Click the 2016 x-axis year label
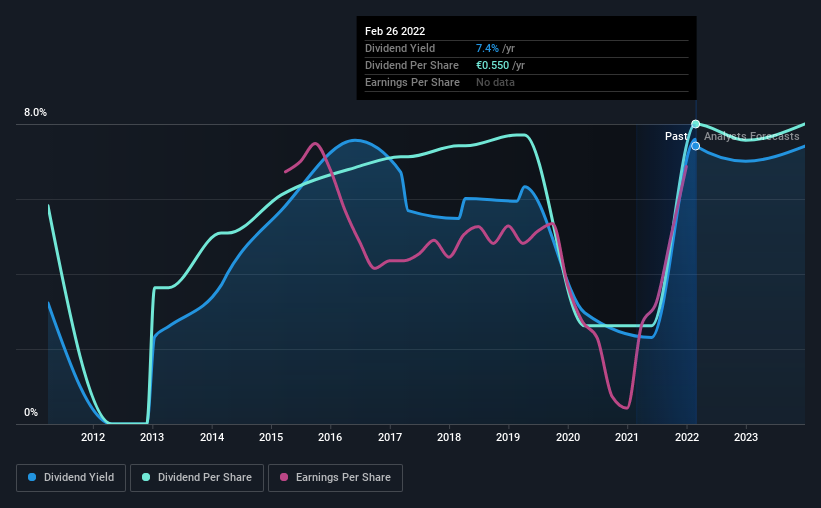Image resolution: width=821 pixels, height=508 pixels. pyautogui.click(x=330, y=437)
